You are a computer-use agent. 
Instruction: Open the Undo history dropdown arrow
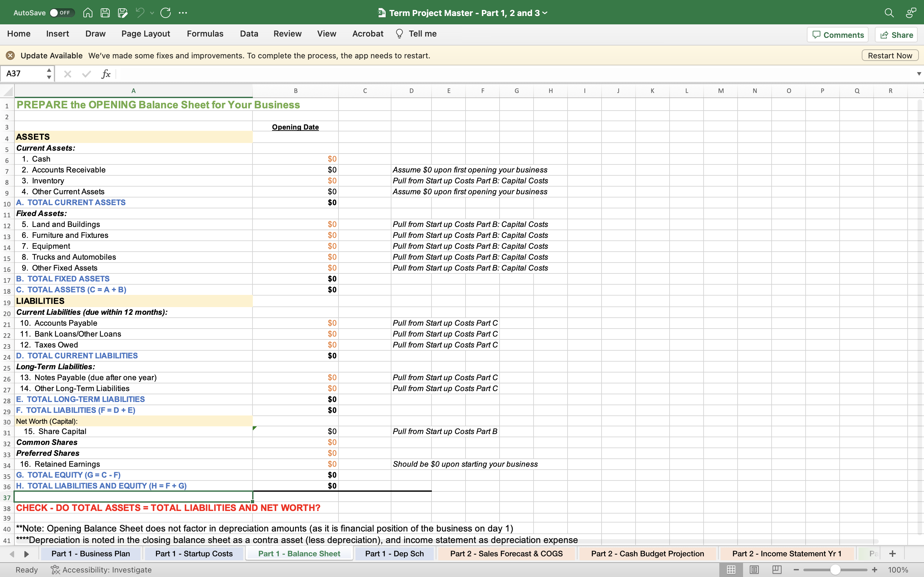click(x=152, y=13)
